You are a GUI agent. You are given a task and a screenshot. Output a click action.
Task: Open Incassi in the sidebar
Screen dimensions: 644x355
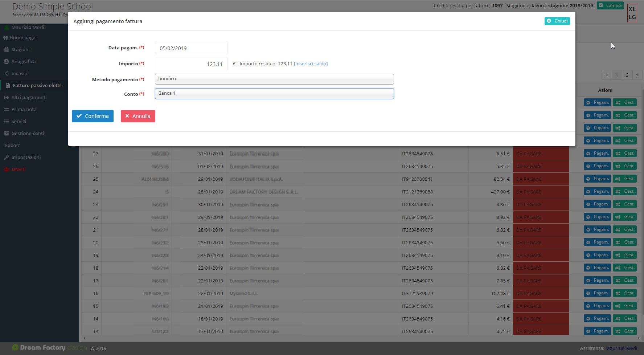tap(19, 73)
